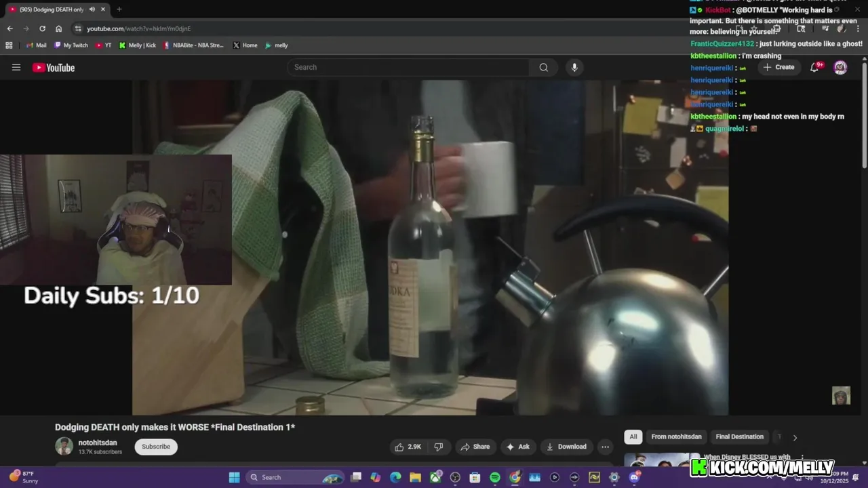Open more actions ellipsis under the video
Screen dimensions: 868x488
(x=605, y=447)
